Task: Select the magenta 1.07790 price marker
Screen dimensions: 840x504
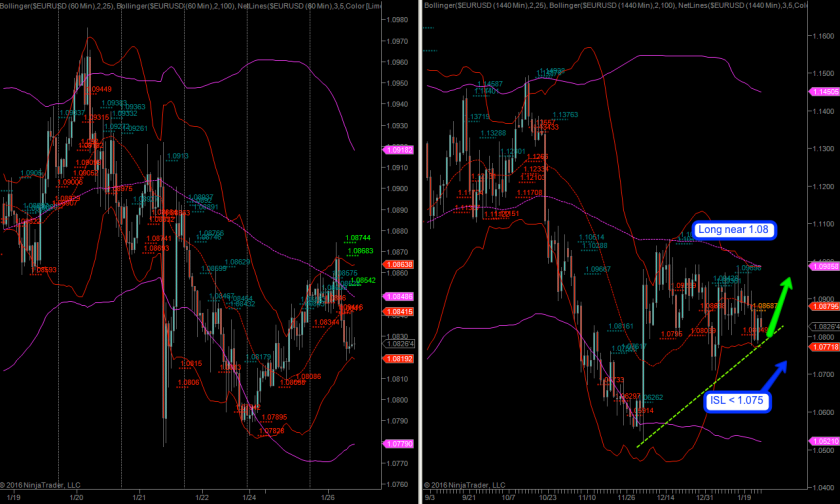Action: tap(399, 443)
